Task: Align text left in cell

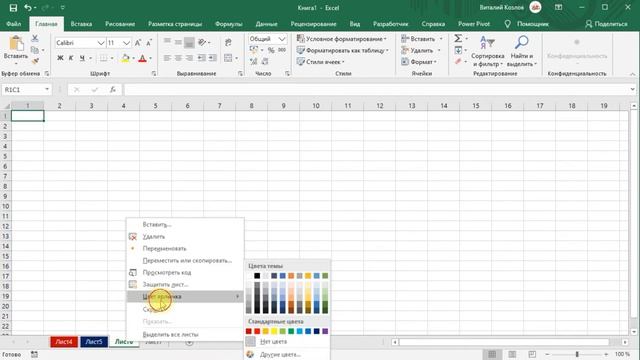Action: [167, 58]
